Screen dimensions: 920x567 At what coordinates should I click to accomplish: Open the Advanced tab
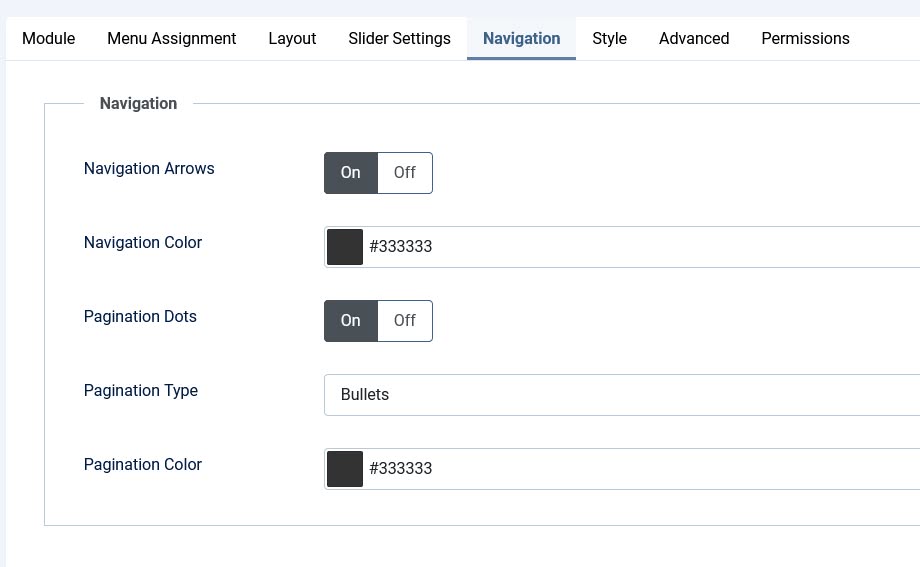693,39
